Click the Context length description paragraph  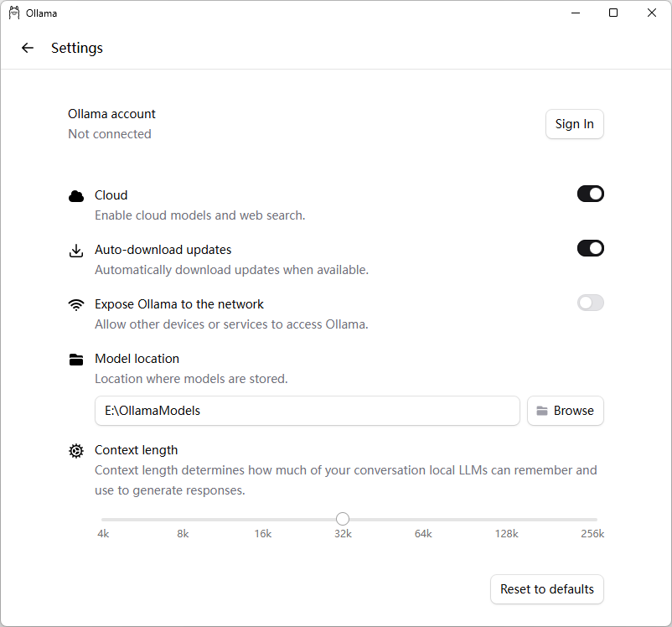tap(346, 480)
